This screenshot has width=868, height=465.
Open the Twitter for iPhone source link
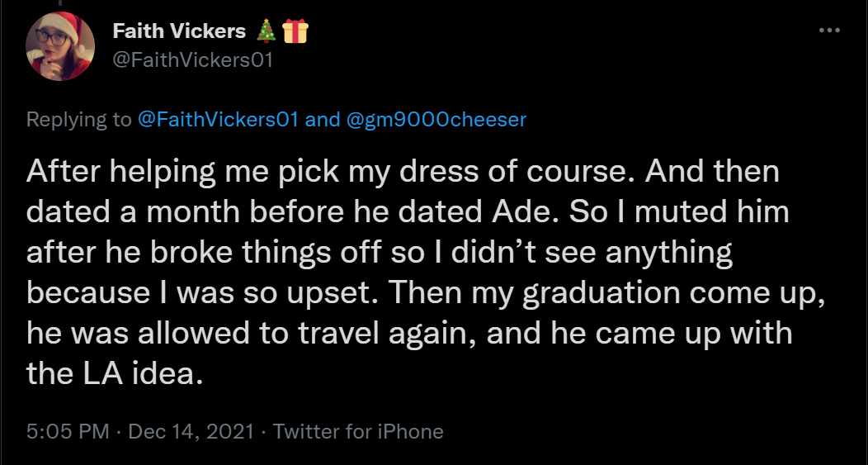(x=358, y=431)
